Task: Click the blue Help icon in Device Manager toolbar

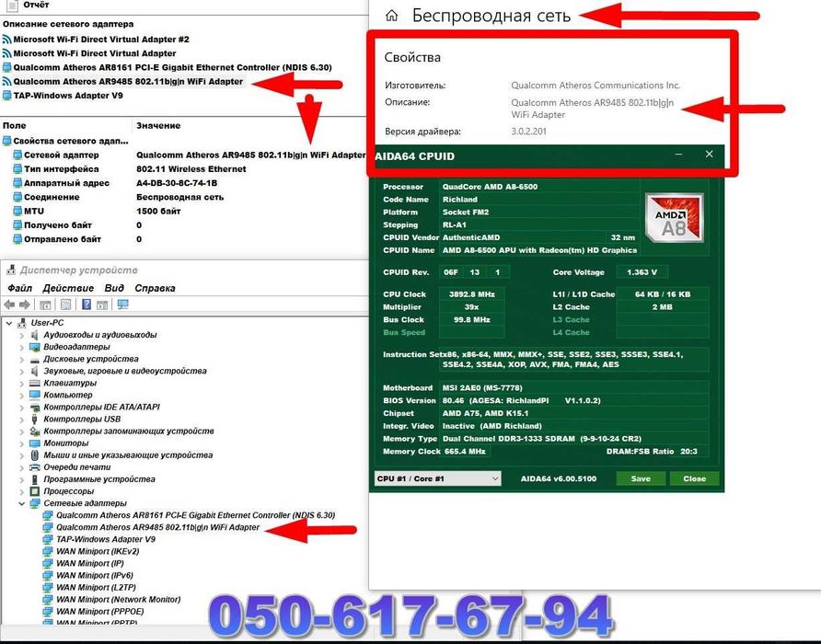Action: (87, 305)
